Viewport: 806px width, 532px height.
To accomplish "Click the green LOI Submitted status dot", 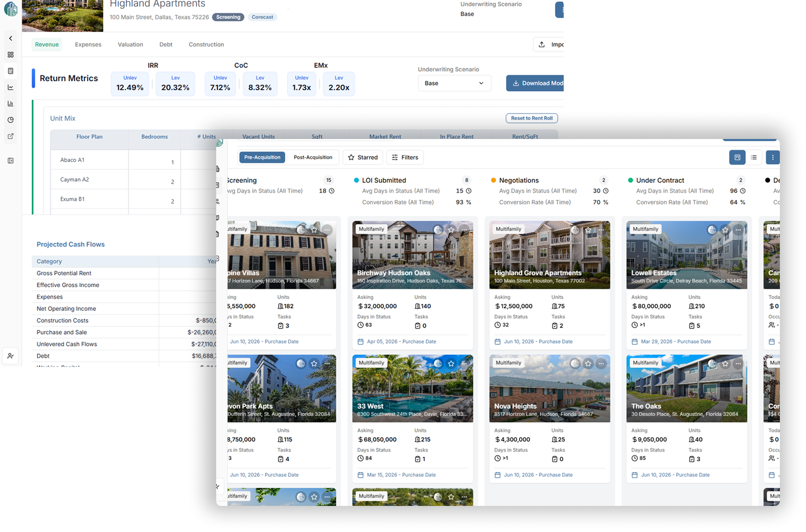I will 356,180.
